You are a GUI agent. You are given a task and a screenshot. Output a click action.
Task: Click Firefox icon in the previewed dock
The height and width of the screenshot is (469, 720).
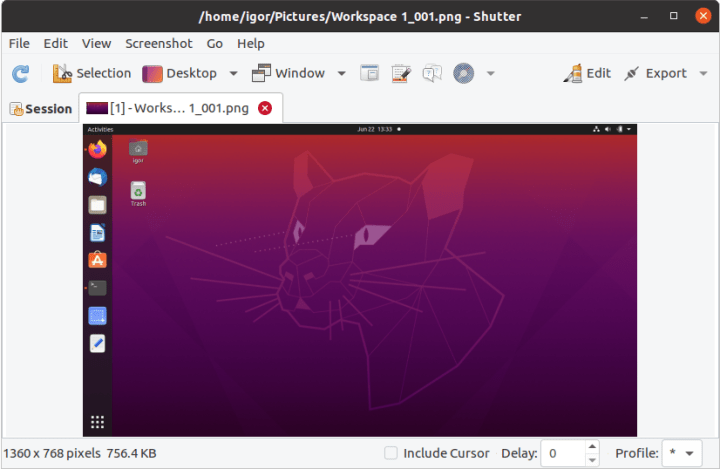click(97, 150)
